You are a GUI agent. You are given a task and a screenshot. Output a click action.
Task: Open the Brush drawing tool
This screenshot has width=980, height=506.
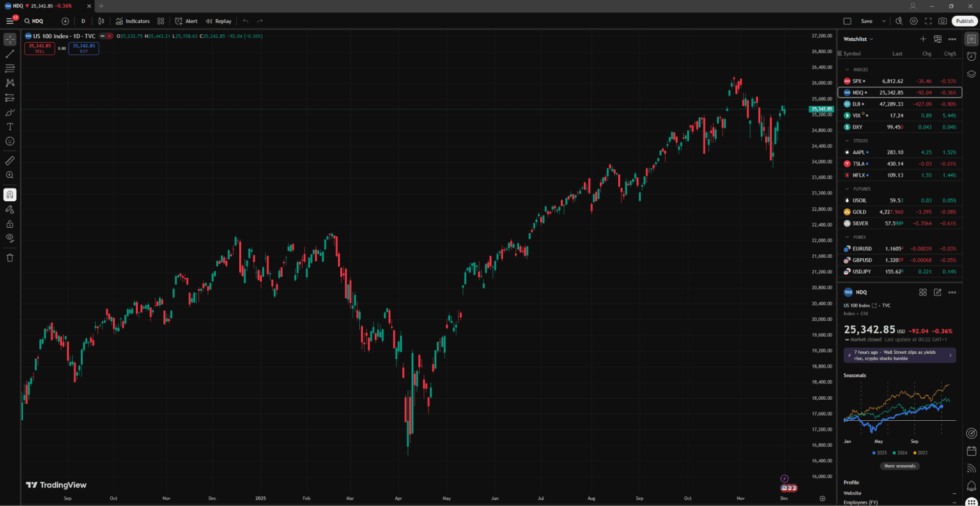point(10,112)
